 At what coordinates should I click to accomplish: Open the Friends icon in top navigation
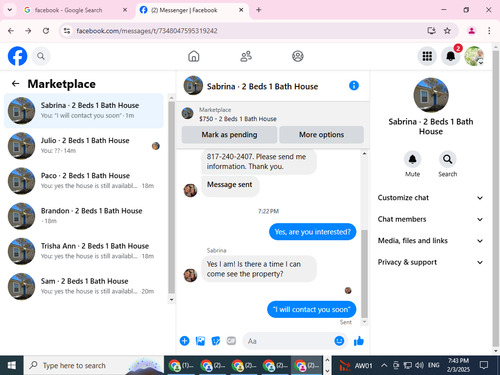point(246,56)
